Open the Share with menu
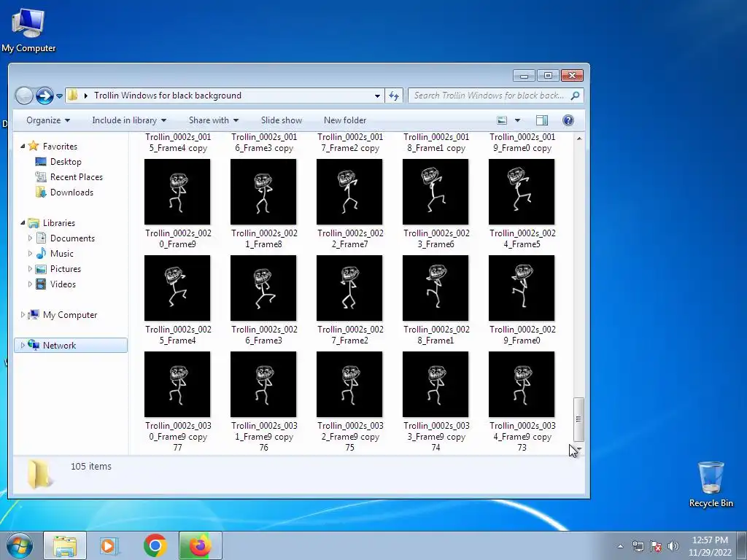 click(x=214, y=120)
